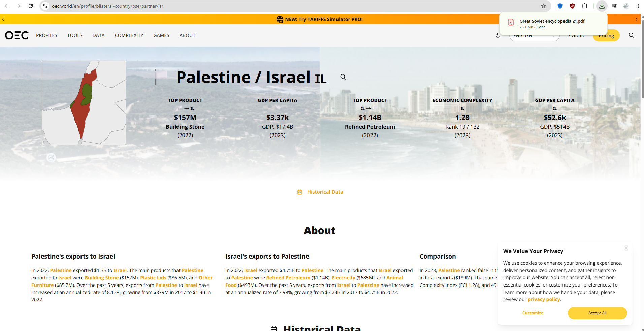
Task: Open the TARIFFS Simulator PRO banner link
Action: [x=324, y=19]
